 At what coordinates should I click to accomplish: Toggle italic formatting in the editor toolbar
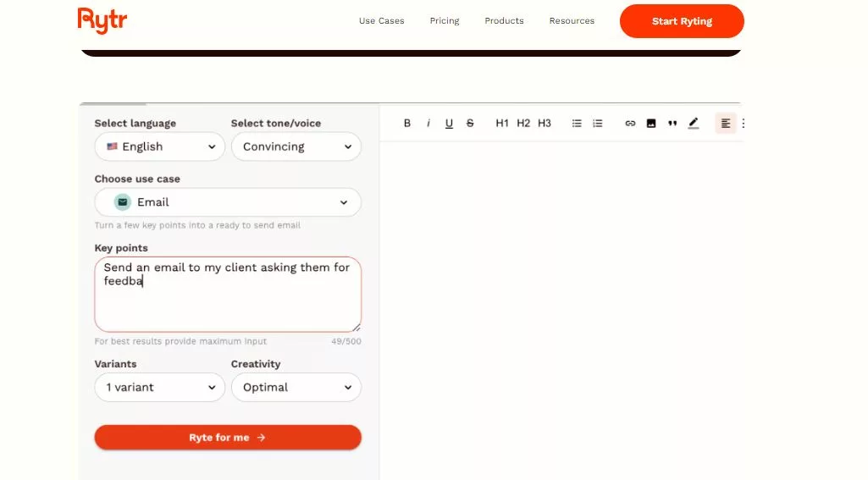coord(428,123)
